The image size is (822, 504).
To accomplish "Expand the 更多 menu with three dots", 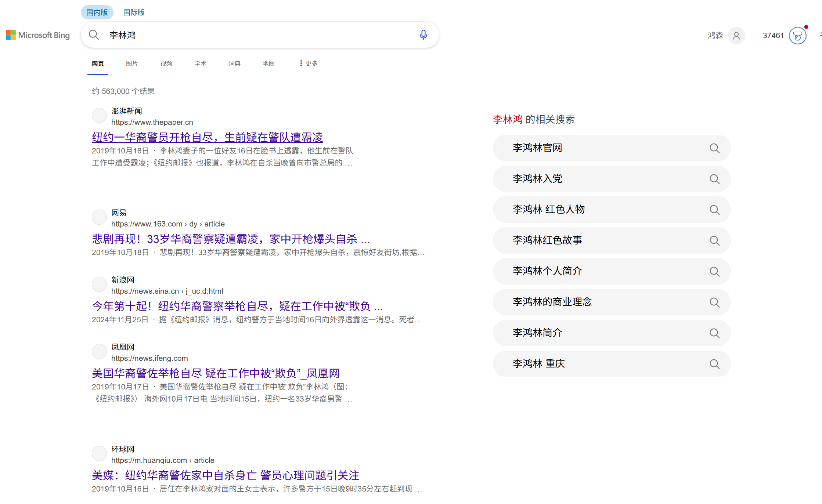I will pos(309,64).
